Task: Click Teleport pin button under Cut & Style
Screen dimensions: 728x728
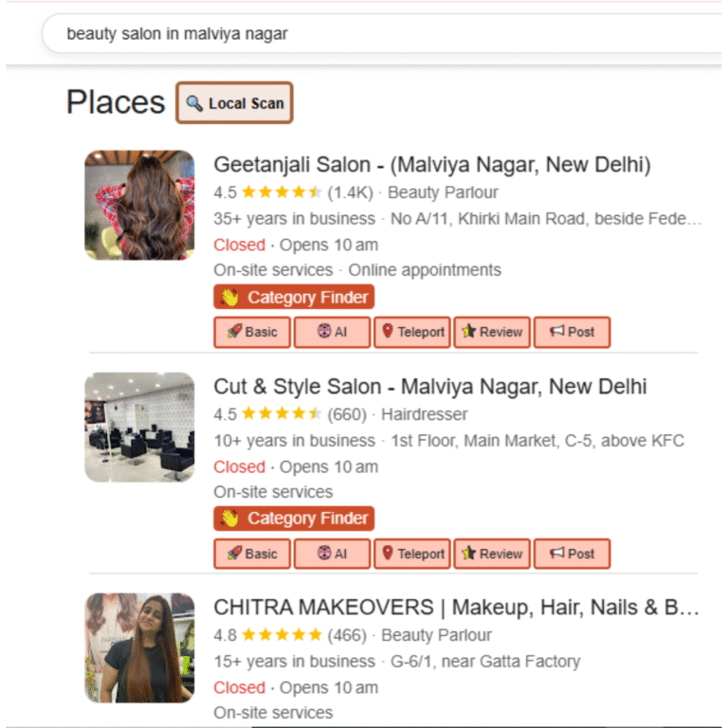Action: click(x=411, y=554)
